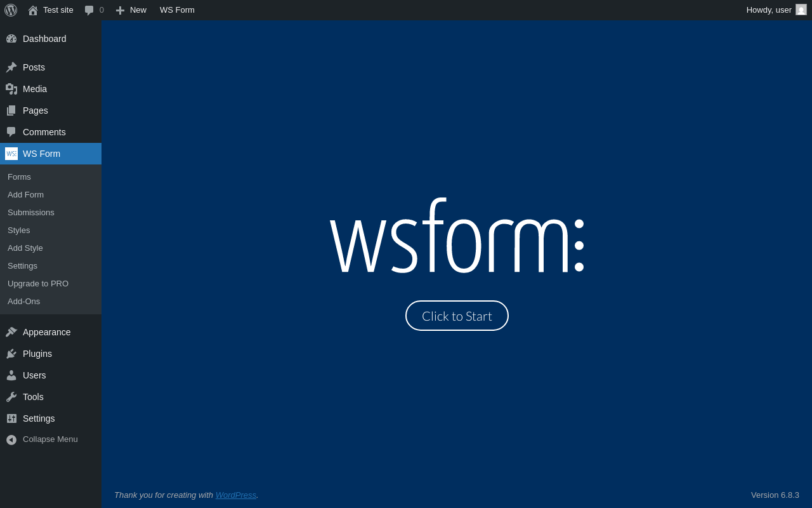Click the WordPress logo icon
Screen dimensions: 812x508
click(11, 10)
